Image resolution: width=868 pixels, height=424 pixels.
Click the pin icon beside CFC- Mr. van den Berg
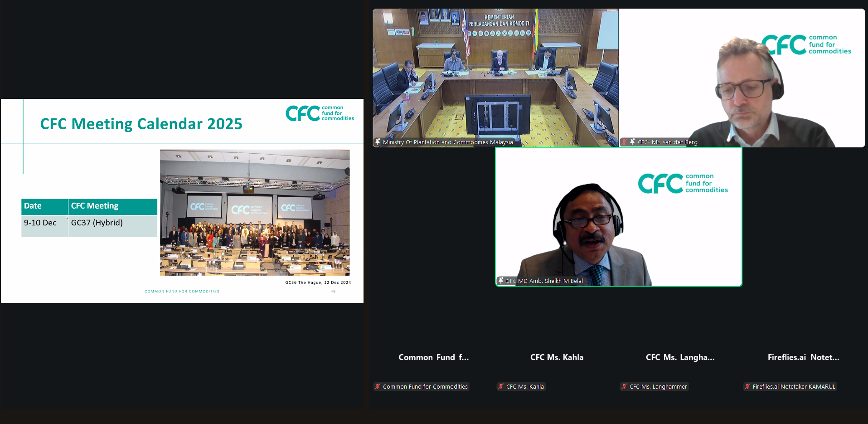(632, 142)
